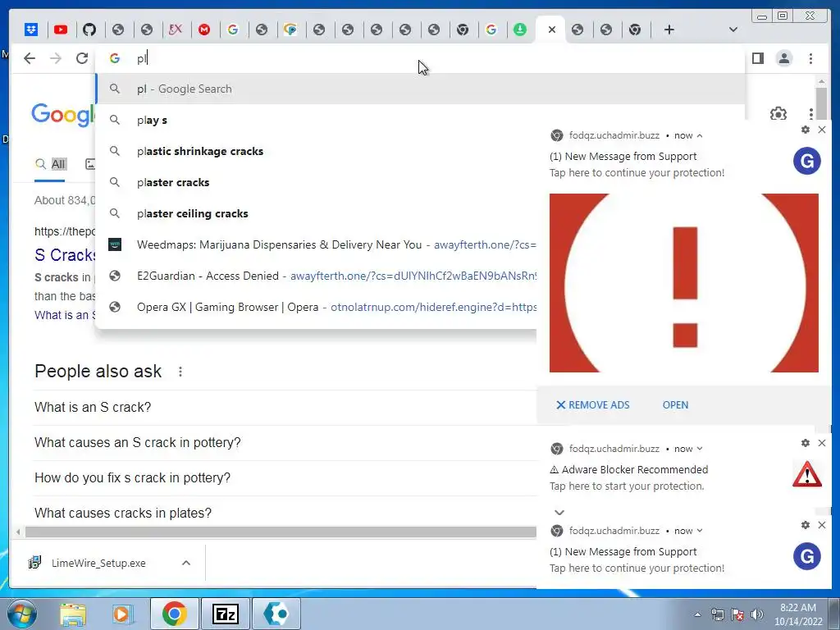
Task: Show hidden system tray icons
Action: coord(697,614)
